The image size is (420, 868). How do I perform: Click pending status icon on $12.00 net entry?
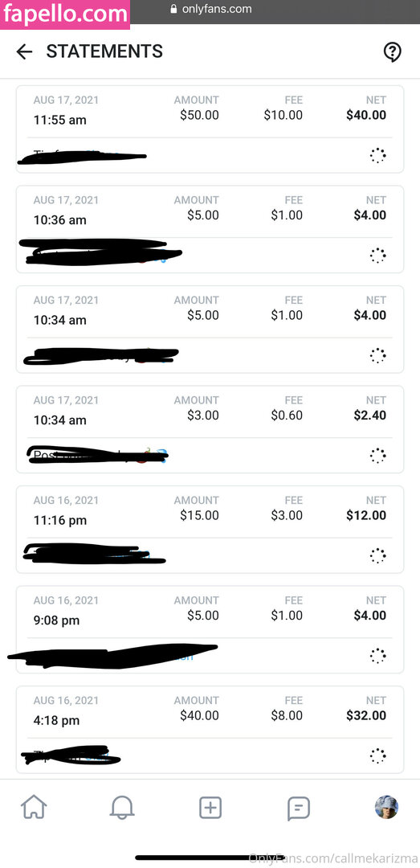click(x=378, y=556)
